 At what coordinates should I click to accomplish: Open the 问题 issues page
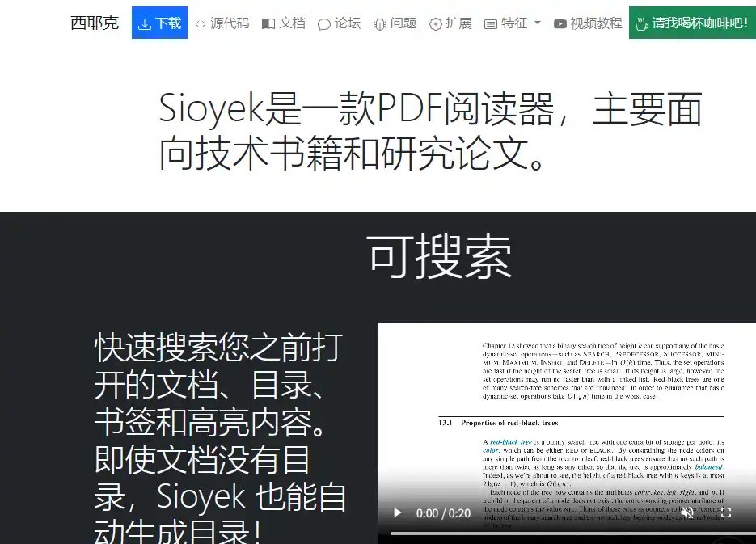point(395,23)
